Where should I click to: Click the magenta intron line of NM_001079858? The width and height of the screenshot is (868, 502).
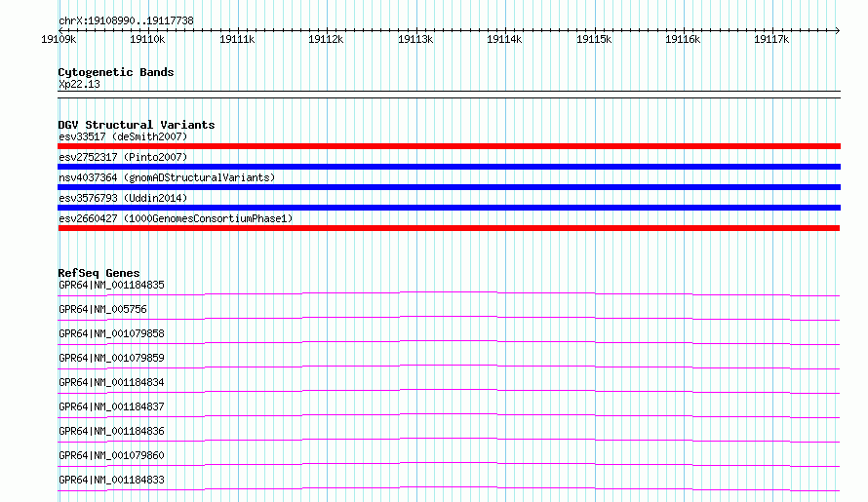(449, 341)
